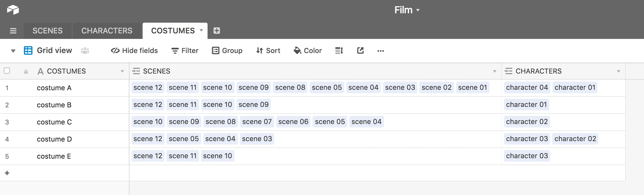Click the text field icon beside COSTUMES
The width and height of the screenshot is (644, 195).
point(41,71)
